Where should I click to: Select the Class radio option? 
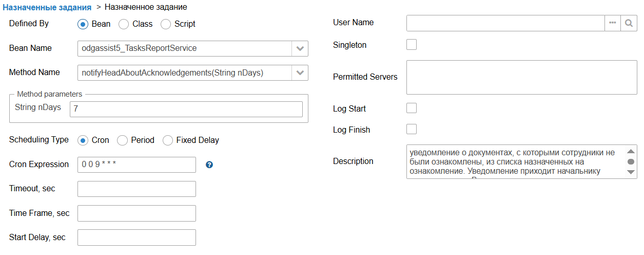(124, 24)
